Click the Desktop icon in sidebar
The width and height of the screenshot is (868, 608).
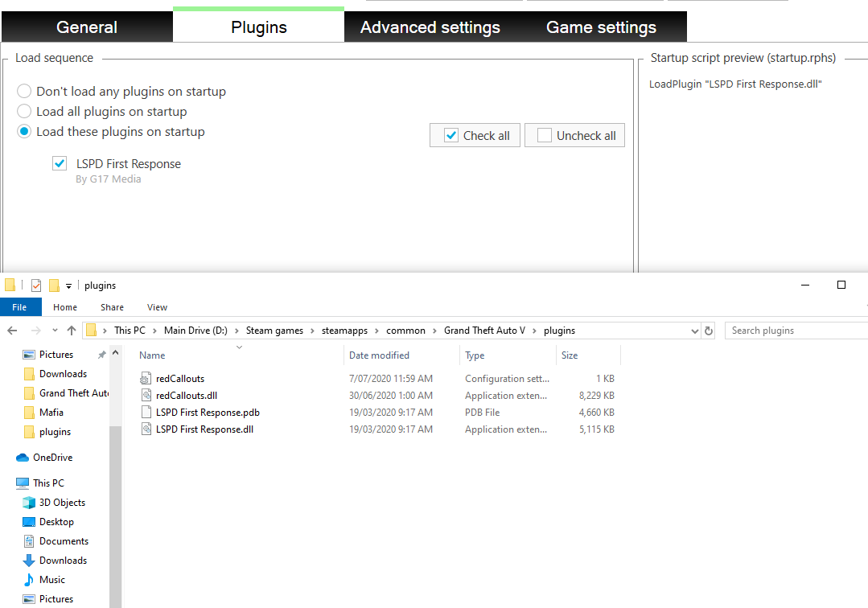[29, 522]
